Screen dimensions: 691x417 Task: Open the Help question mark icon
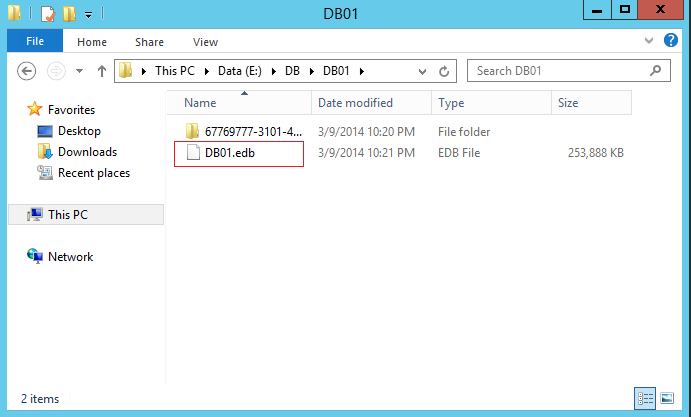pyautogui.click(x=671, y=40)
